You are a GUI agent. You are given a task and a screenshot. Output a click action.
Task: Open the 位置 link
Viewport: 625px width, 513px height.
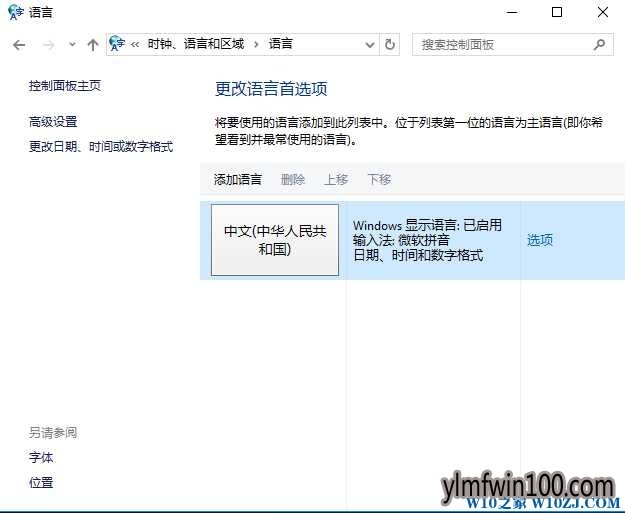[x=41, y=483]
